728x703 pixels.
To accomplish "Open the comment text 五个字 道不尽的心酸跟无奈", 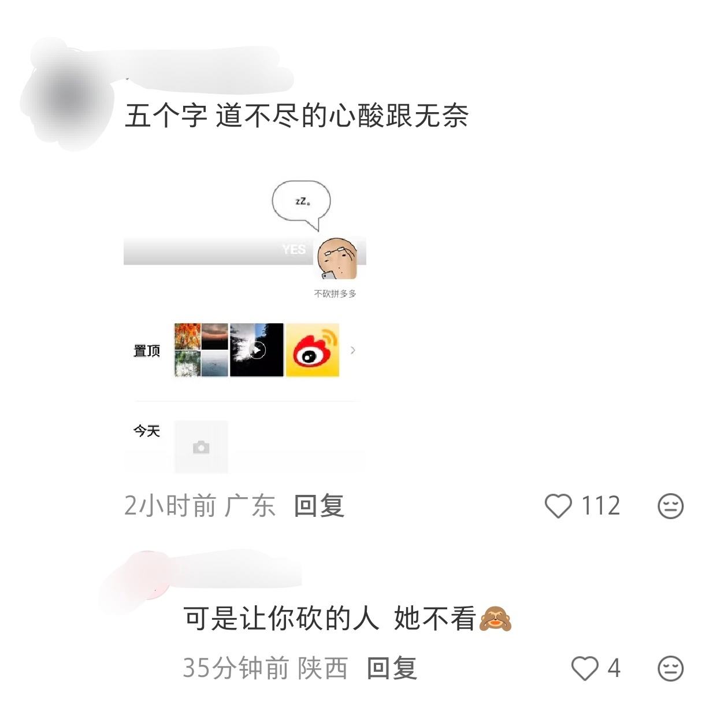I will pyautogui.click(x=296, y=115).
